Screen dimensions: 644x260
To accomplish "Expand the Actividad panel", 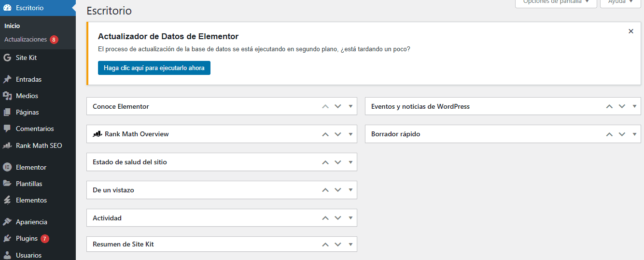I will (x=350, y=218).
